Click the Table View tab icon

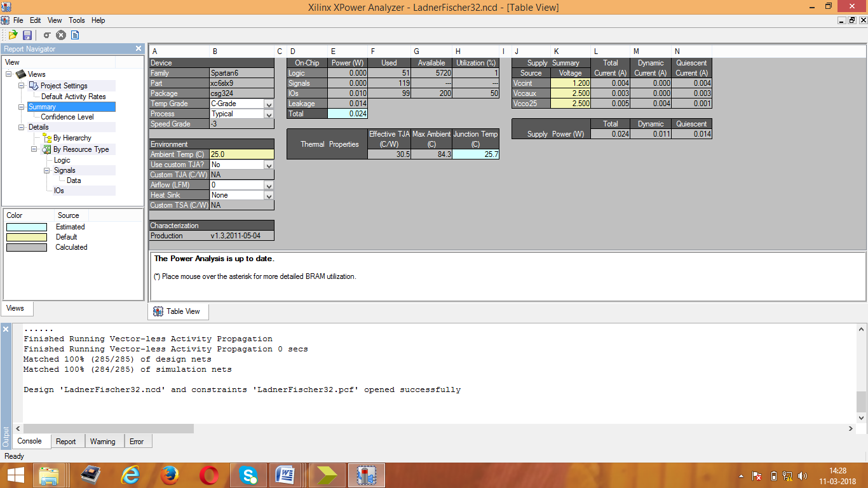(x=158, y=311)
